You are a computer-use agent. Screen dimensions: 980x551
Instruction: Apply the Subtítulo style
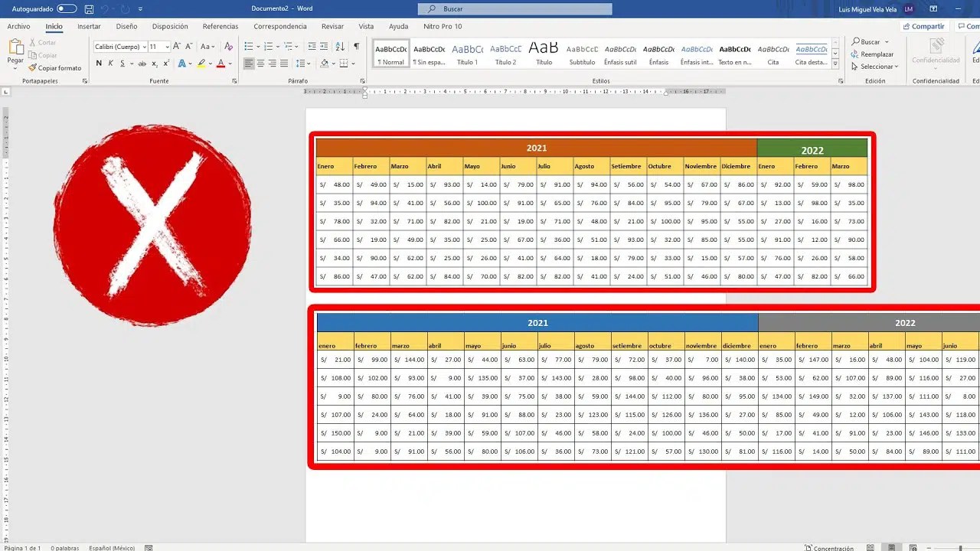click(x=582, y=54)
